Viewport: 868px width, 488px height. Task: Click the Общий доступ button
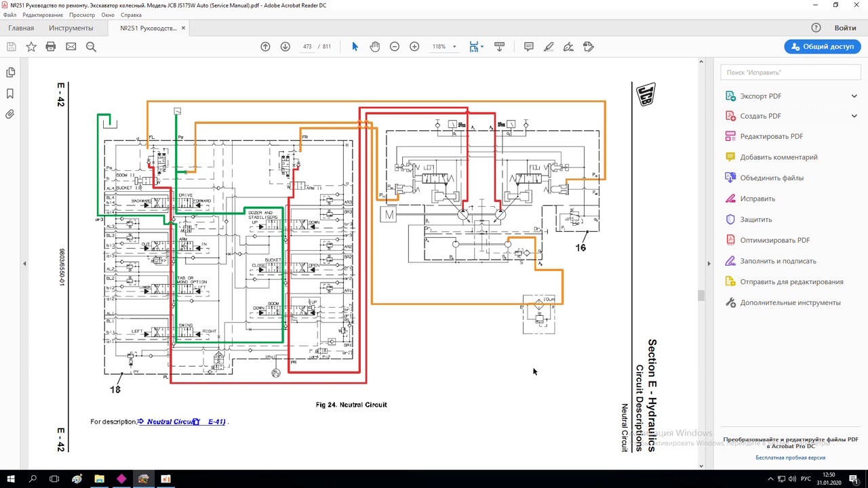(823, 47)
